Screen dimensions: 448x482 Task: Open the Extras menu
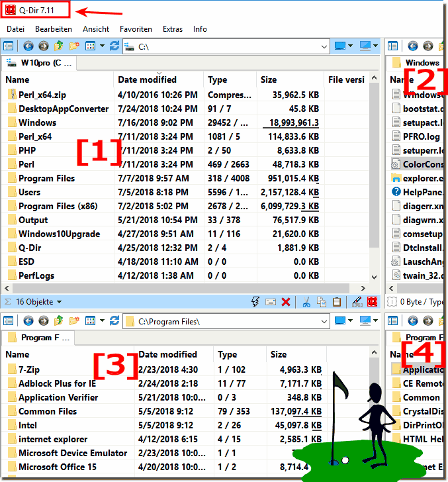pyautogui.click(x=173, y=29)
